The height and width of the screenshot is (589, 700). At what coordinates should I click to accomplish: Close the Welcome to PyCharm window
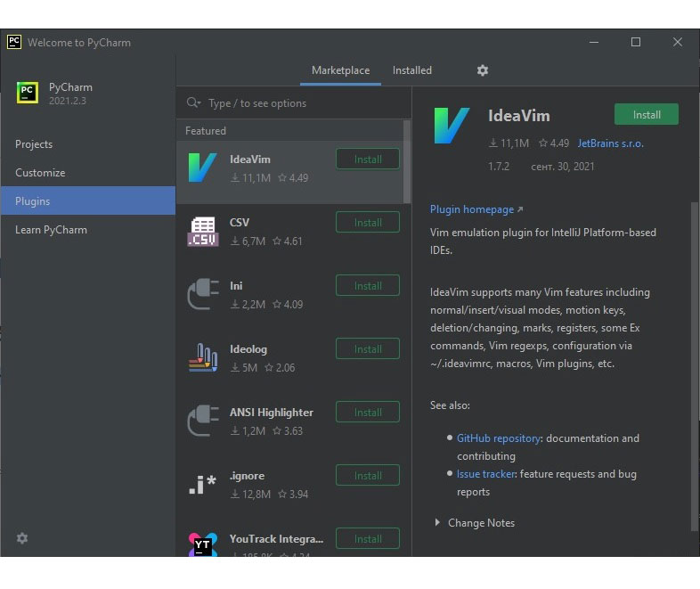677,42
